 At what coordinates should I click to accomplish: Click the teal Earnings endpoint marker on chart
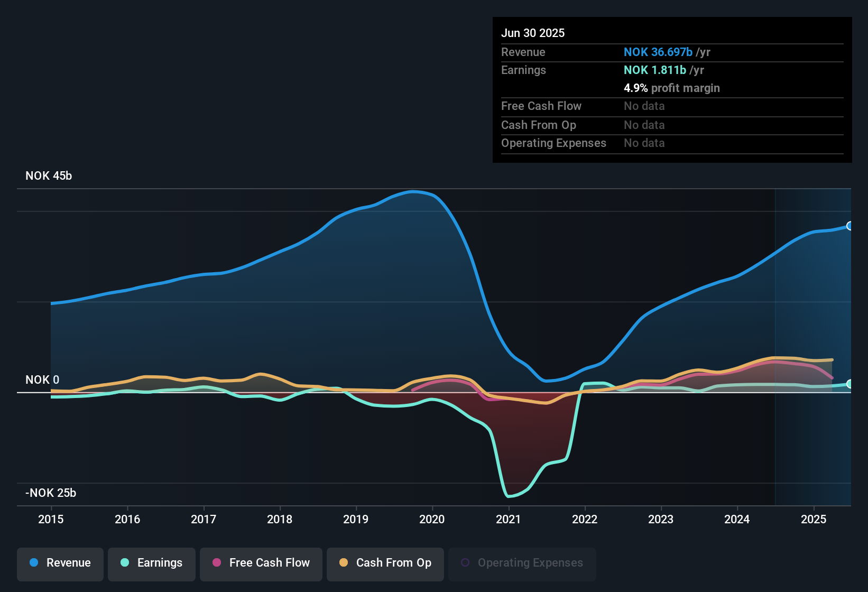pos(849,384)
